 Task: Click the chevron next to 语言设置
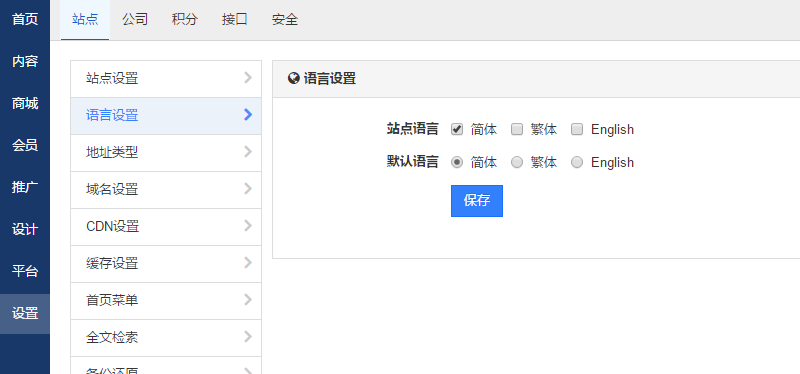click(248, 115)
